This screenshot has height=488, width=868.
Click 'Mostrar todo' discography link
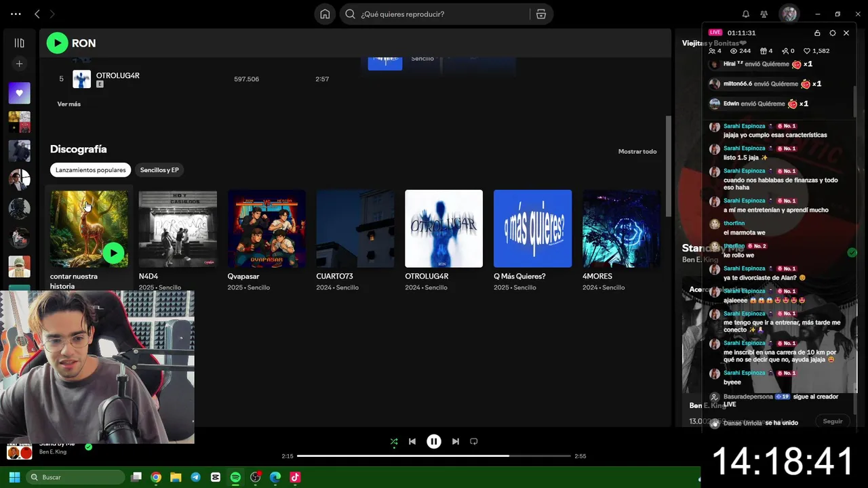coord(637,151)
